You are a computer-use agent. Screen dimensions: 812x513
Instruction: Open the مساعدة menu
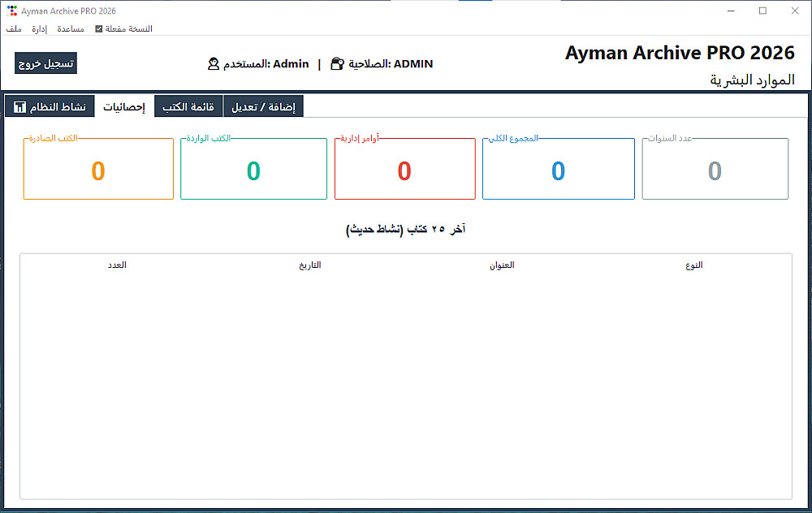[71, 29]
